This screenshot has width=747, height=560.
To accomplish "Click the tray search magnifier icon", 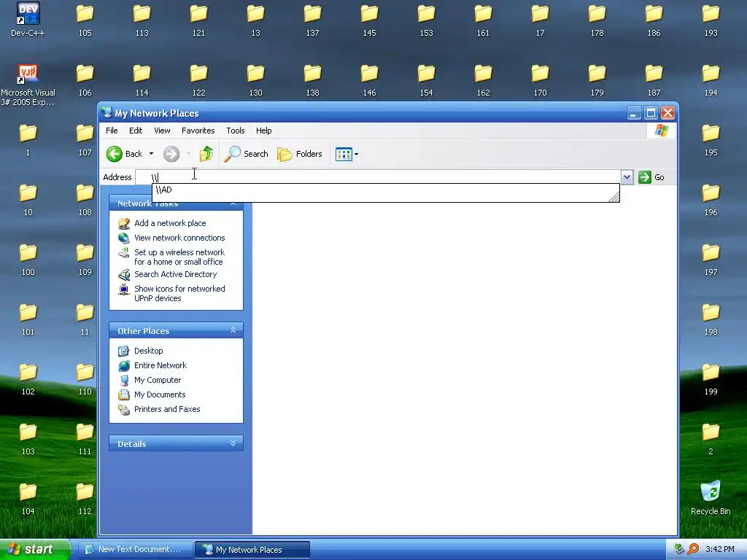I will pyautogui.click(x=693, y=549).
